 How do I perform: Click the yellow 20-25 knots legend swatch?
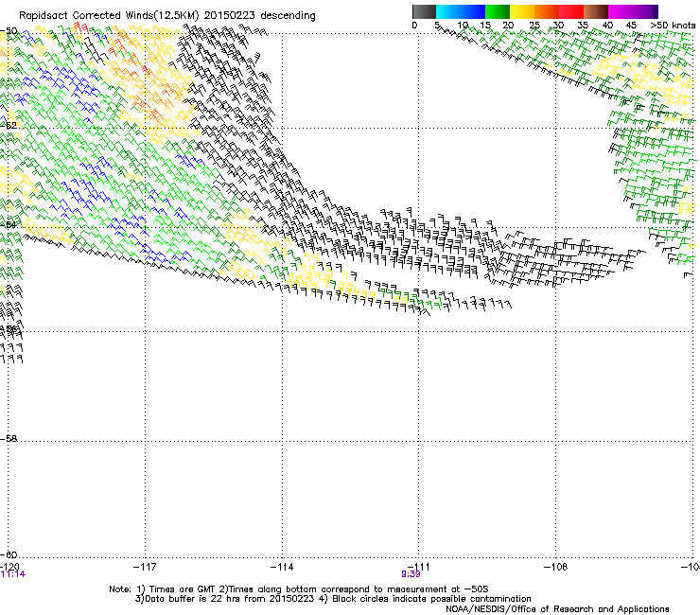click(522, 12)
